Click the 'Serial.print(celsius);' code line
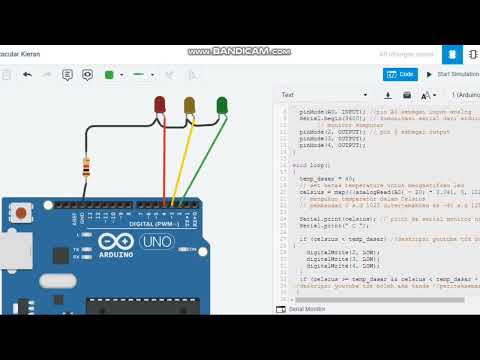480x360 pixels. [338, 219]
